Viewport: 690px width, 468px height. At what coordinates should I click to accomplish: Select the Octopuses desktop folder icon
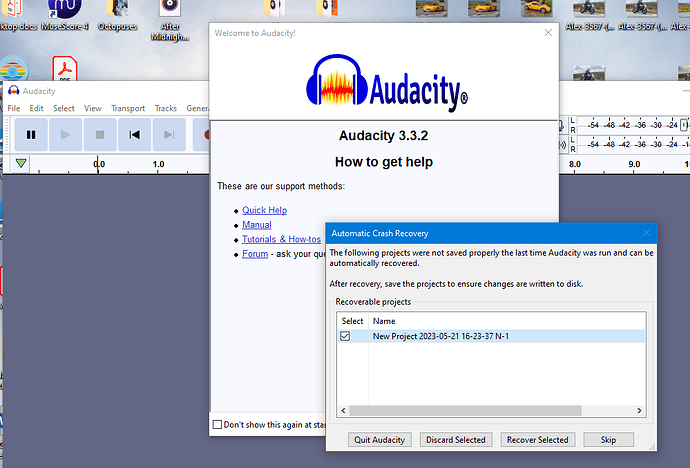pos(117,15)
